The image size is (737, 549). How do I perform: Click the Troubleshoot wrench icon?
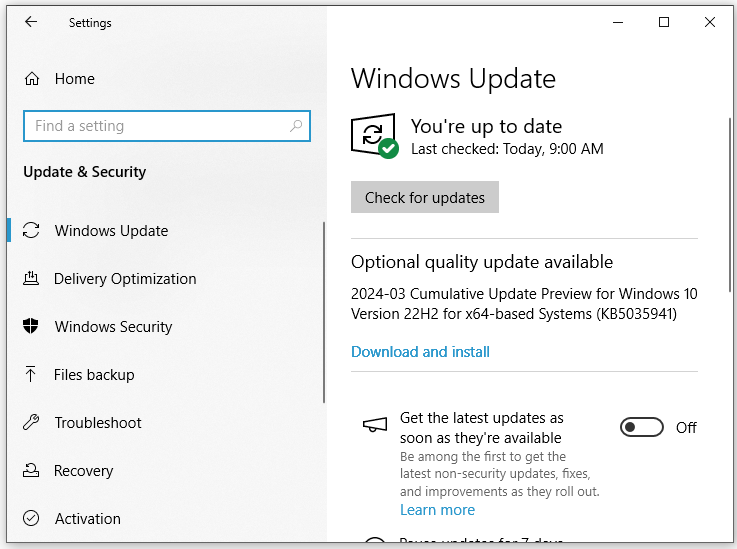coord(32,423)
